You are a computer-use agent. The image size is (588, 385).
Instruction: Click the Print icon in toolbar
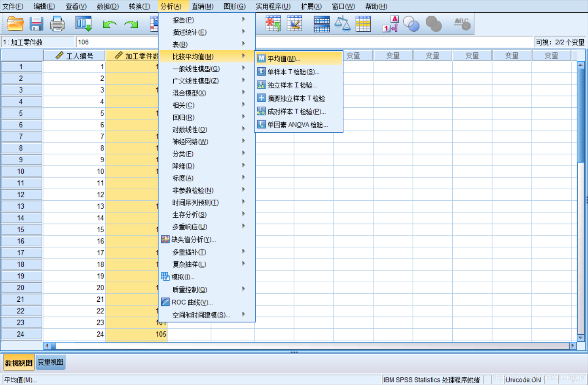pos(57,24)
